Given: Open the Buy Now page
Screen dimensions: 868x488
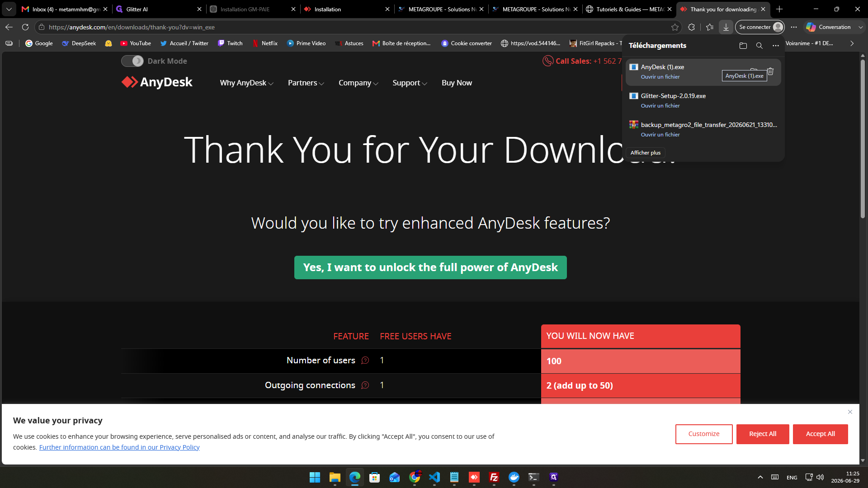Looking at the screenshot, I should click(457, 83).
